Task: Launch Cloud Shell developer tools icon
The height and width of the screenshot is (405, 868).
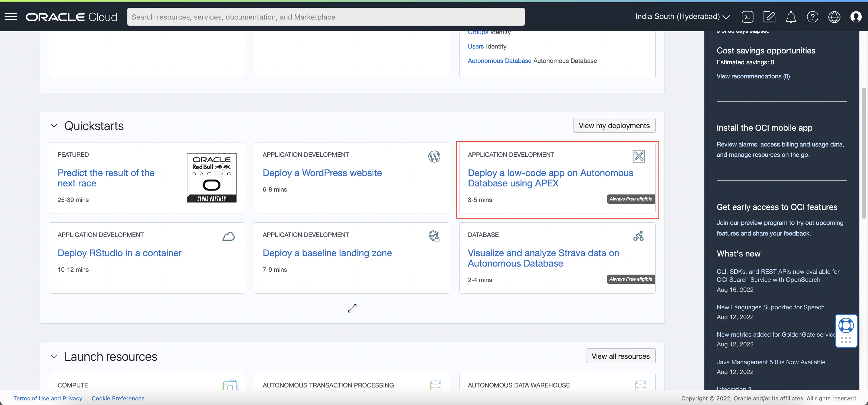Action: tap(747, 17)
